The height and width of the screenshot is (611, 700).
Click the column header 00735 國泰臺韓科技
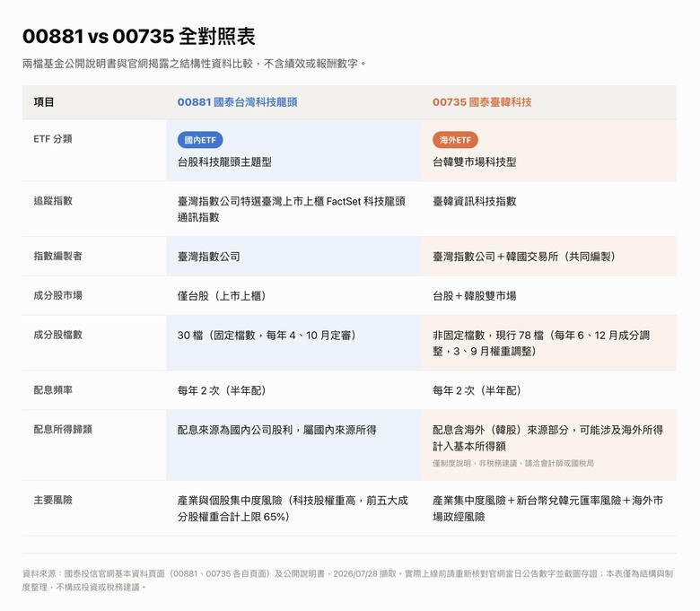[x=482, y=102]
